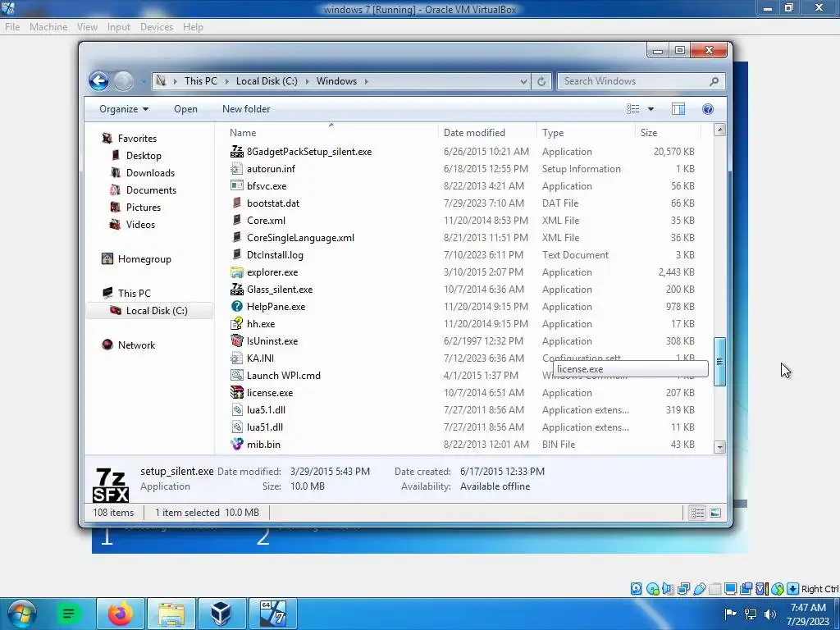Switch to large icons view in status bar

715,514
